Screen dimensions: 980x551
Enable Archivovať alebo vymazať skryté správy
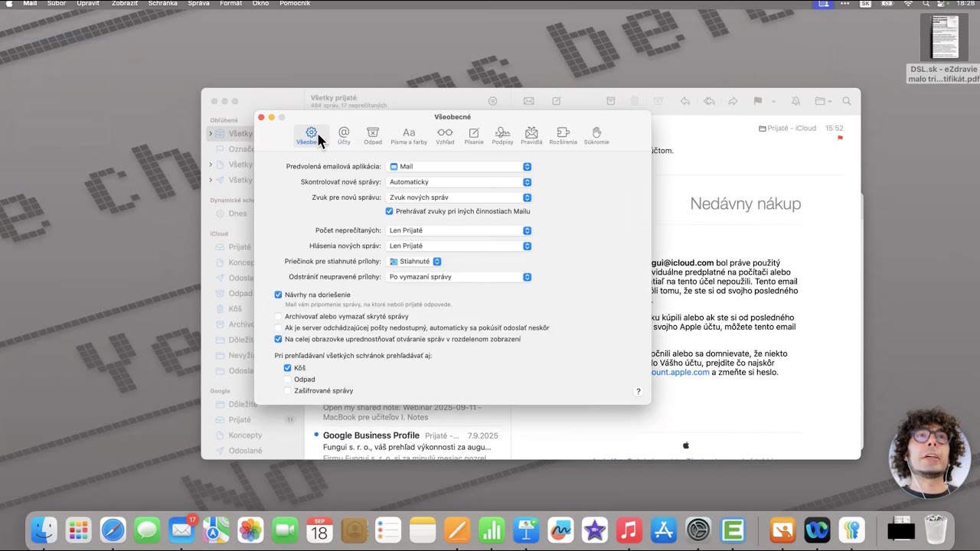click(x=279, y=316)
